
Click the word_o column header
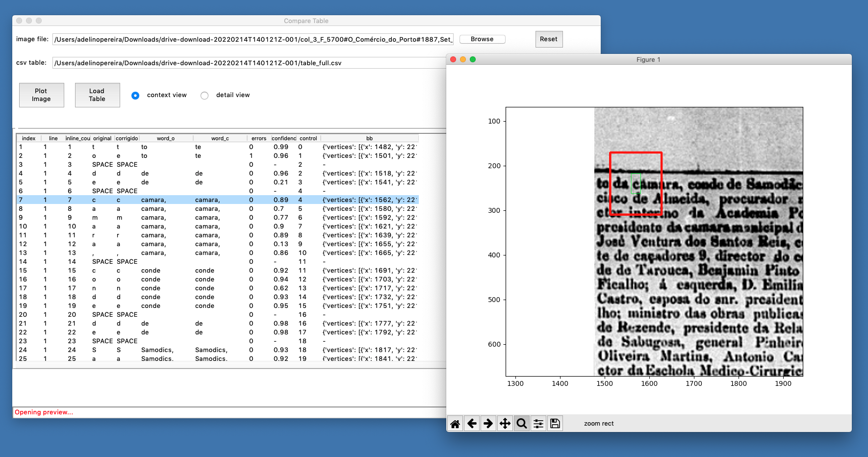165,138
